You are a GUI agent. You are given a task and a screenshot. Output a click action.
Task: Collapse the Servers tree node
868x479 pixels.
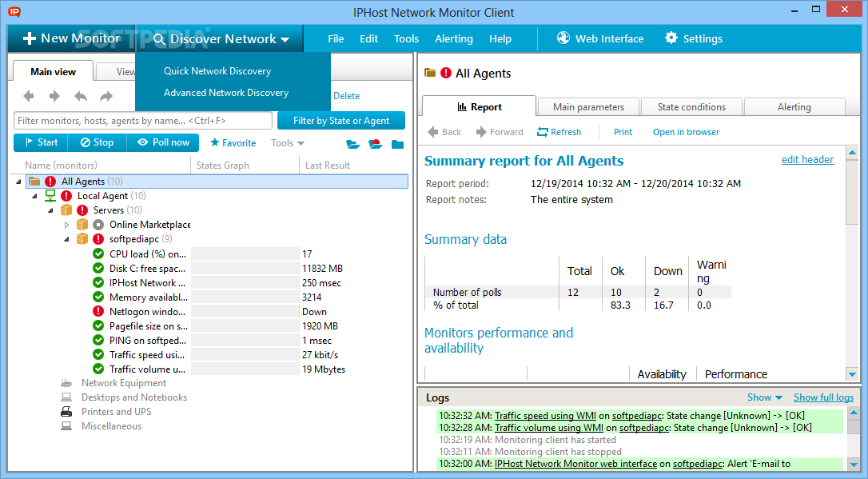[50, 210]
